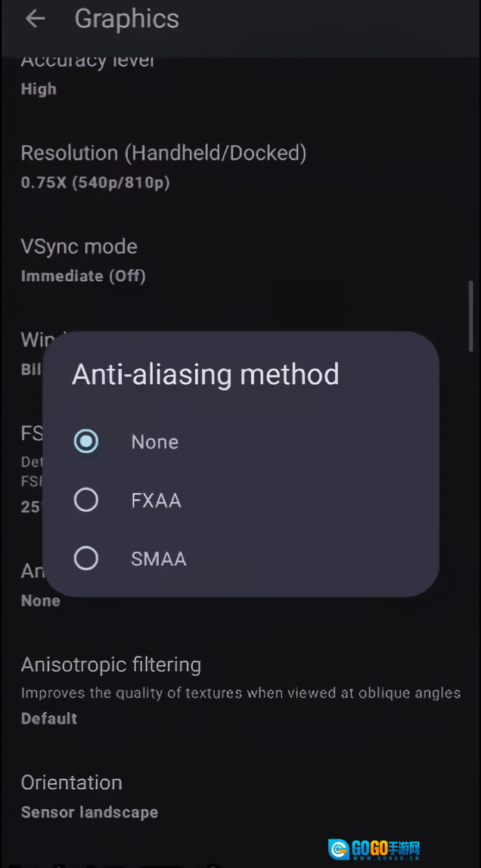Click the Anti-aliasing method dialog title
This screenshot has width=481, height=868.
(206, 374)
